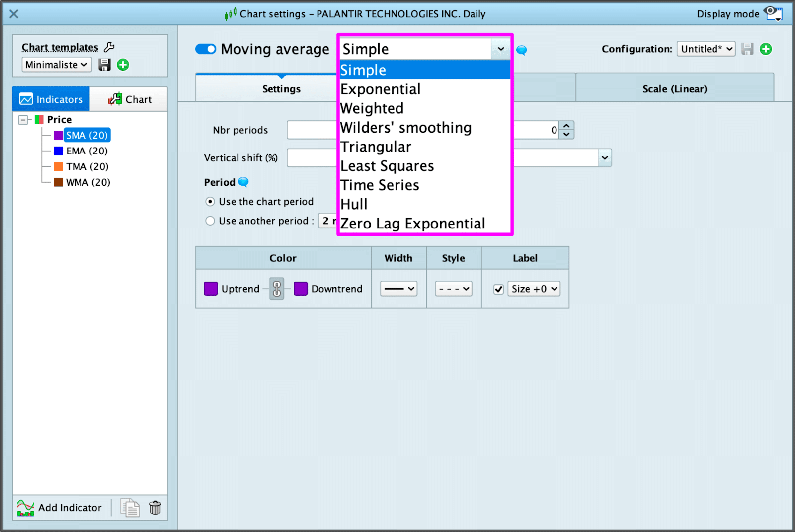Select the Use another period radio button
The height and width of the screenshot is (532, 795).
coord(210,221)
